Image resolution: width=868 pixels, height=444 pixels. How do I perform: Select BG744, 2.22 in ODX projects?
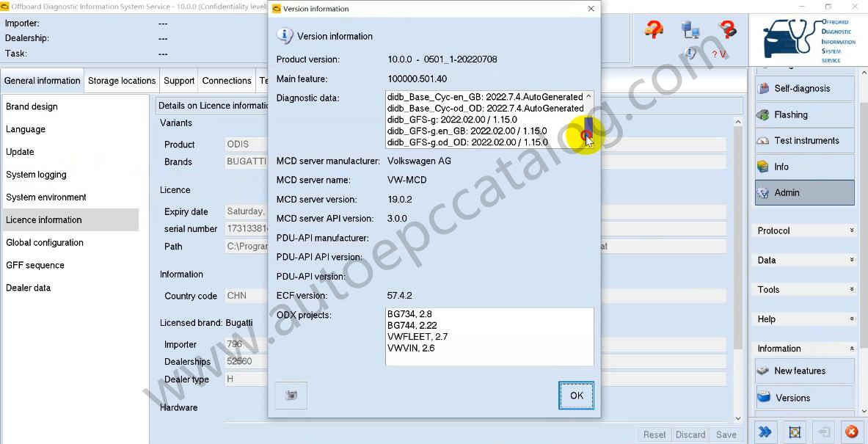pyautogui.click(x=412, y=326)
